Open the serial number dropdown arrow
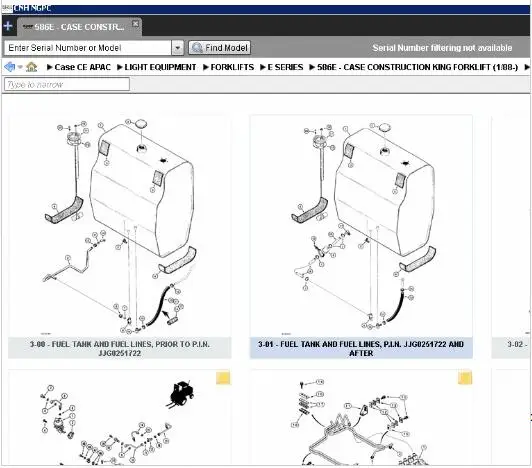Viewport: 532px width, 468px height. [177, 48]
